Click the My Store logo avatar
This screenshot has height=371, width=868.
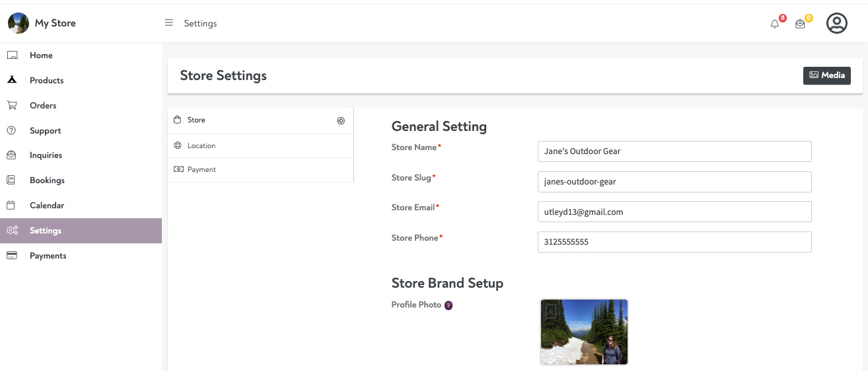(x=18, y=23)
